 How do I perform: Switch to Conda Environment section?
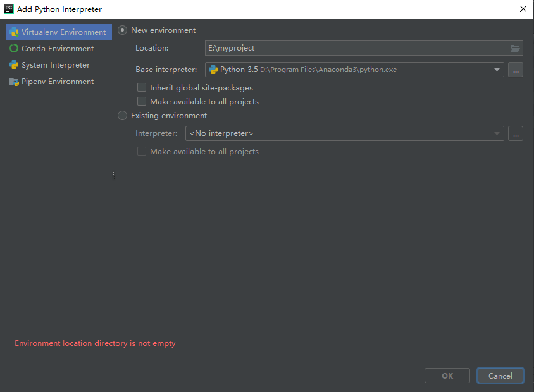click(57, 49)
